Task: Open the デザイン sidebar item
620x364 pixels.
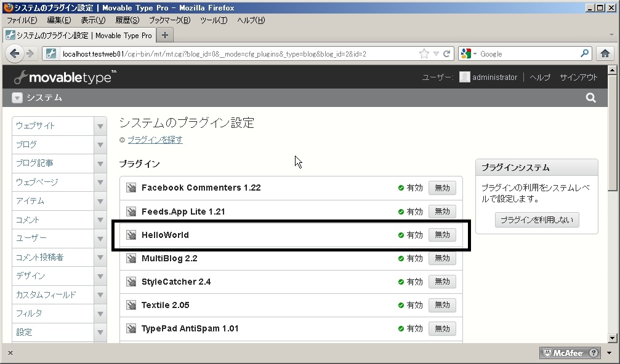Action: click(53, 276)
